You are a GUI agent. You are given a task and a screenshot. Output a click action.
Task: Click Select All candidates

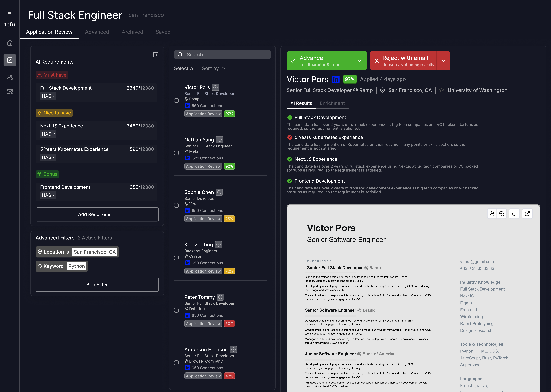185,69
